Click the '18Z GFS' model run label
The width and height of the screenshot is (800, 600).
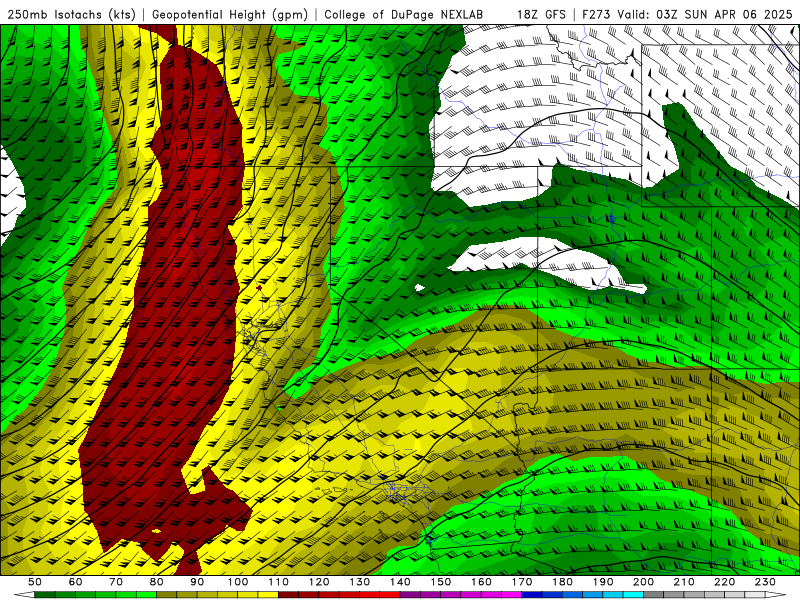click(541, 14)
